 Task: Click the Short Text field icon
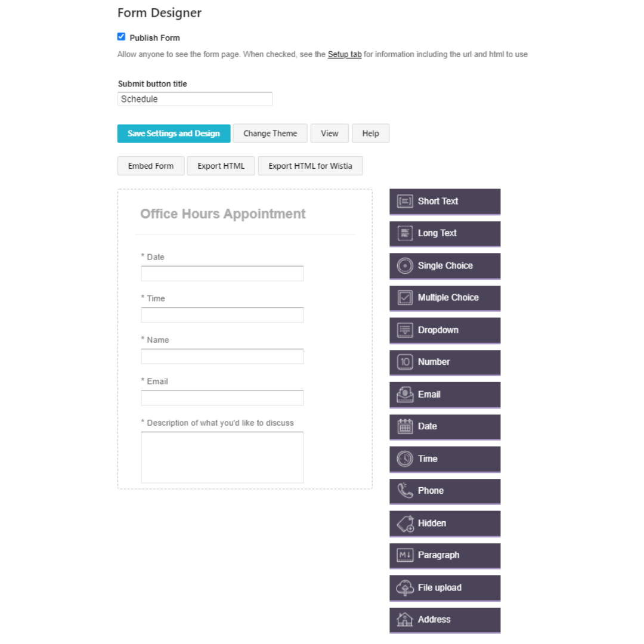(404, 202)
